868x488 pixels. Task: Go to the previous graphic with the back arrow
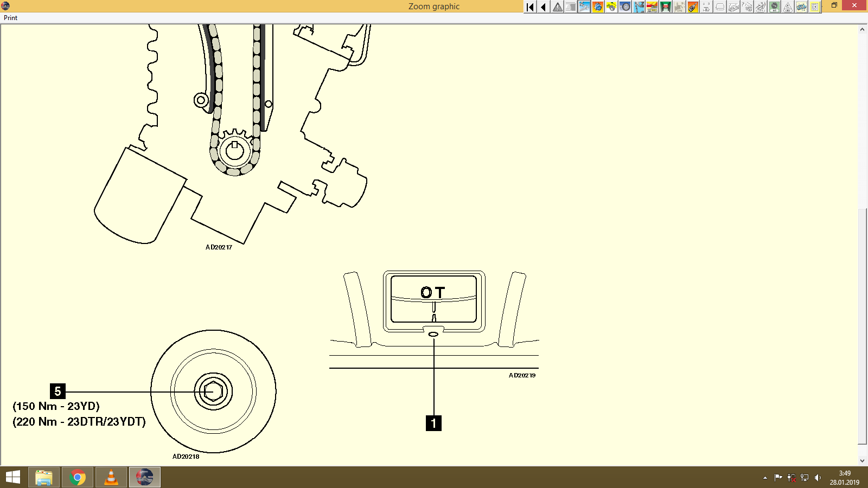coord(542,7)
